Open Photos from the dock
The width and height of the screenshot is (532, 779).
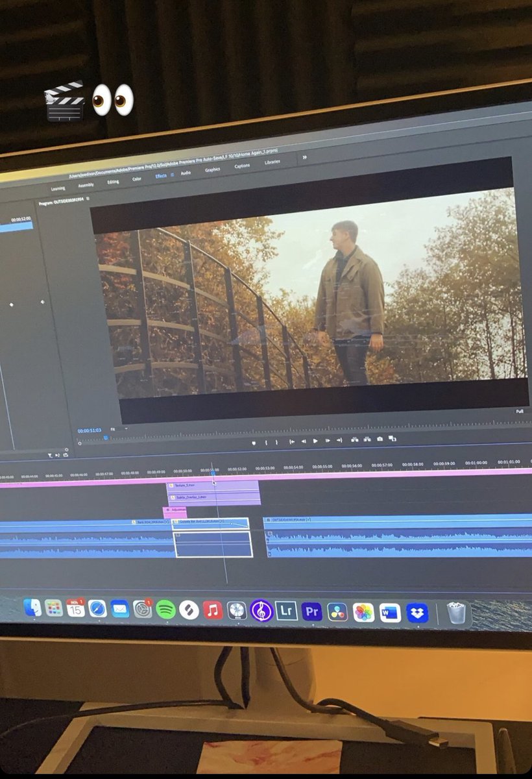(x=363, y=612)
